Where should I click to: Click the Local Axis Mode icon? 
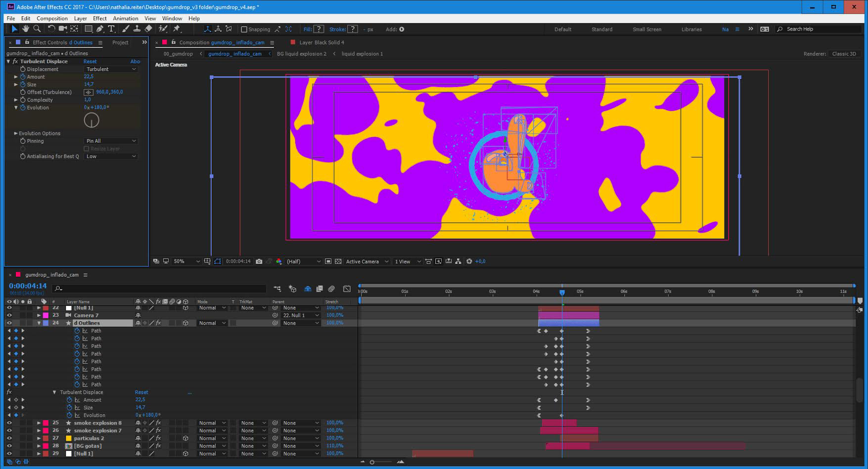tap(207, 29)
